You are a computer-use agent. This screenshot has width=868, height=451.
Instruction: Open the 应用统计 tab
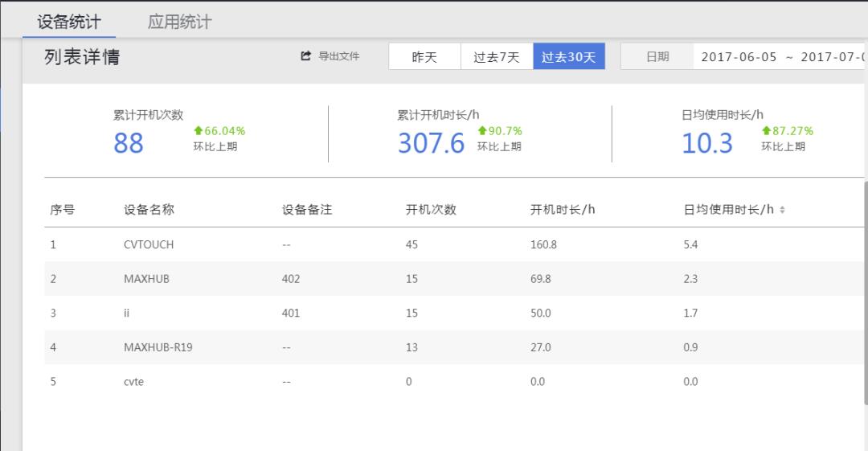[x=179, y=22]
